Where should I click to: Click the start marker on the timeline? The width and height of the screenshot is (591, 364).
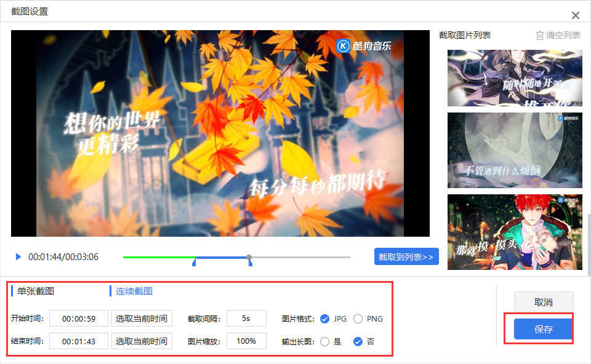pyautogui.click(x=194, y=261)
